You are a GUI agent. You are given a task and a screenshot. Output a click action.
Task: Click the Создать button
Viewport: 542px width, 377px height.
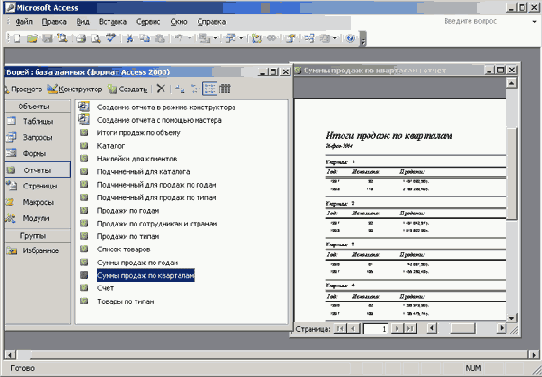[x=128, y=89]
